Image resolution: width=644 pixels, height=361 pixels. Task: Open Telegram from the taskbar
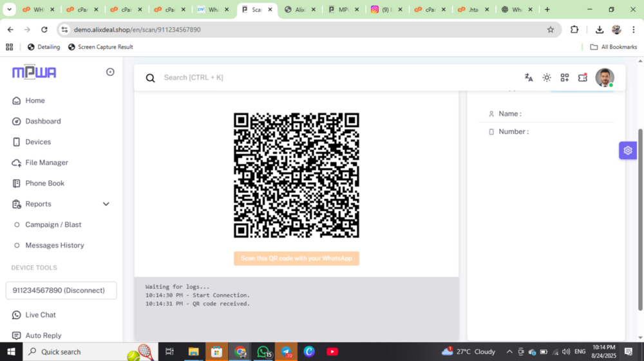(x=287, y=351)
